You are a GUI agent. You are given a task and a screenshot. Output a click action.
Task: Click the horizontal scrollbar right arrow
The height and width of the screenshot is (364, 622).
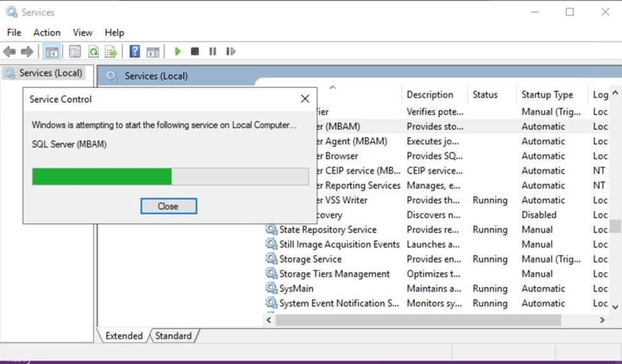tap(602, 320)
